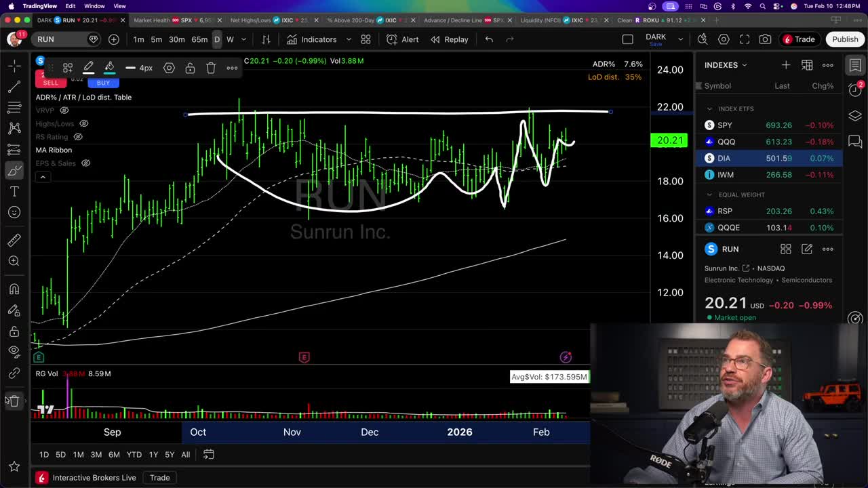The image size is (868, 488).
Task: Collapse the INDEX ETFS section
Action: coord(709,108)
